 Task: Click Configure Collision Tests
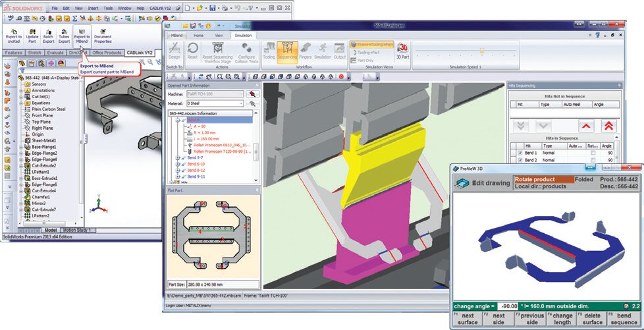tap(246, 52)
